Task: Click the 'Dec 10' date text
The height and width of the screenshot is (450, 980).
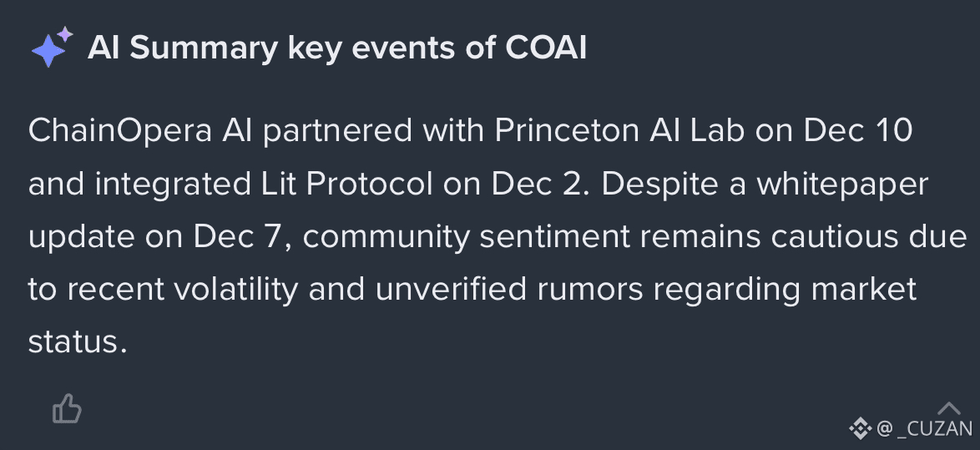Action: click(x=858, y=130)
